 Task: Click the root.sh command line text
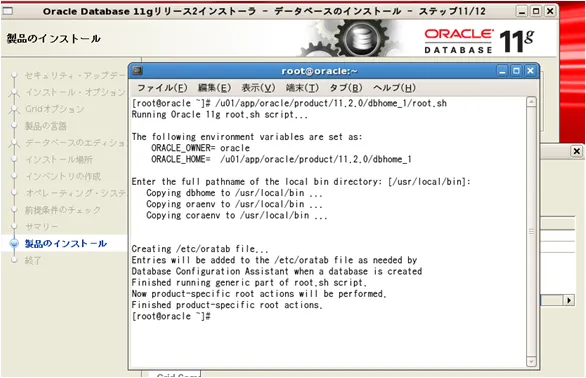click(331, 103)
